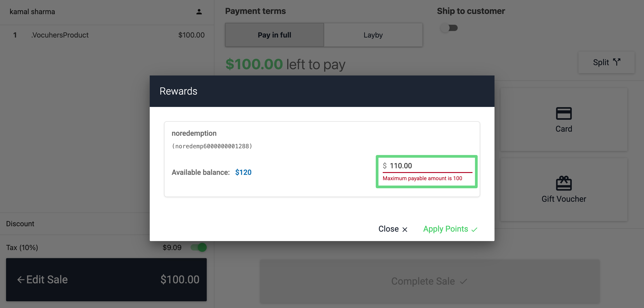The width and height of the screenshot is (644, 308).
Task: Click the Split payment arrows icon
Action: (x=616, y=62)
